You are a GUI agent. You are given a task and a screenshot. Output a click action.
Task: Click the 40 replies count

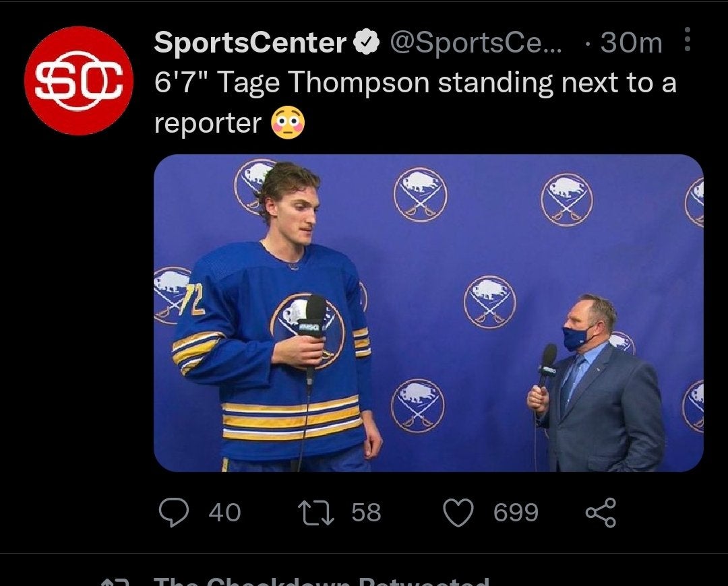(x=224, y=513)
